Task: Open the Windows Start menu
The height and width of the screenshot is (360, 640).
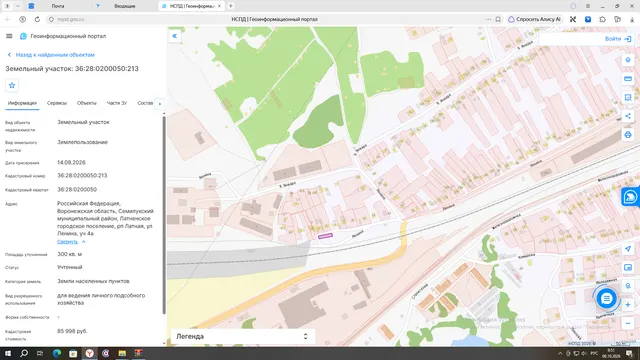Action: tap(8, 353)
